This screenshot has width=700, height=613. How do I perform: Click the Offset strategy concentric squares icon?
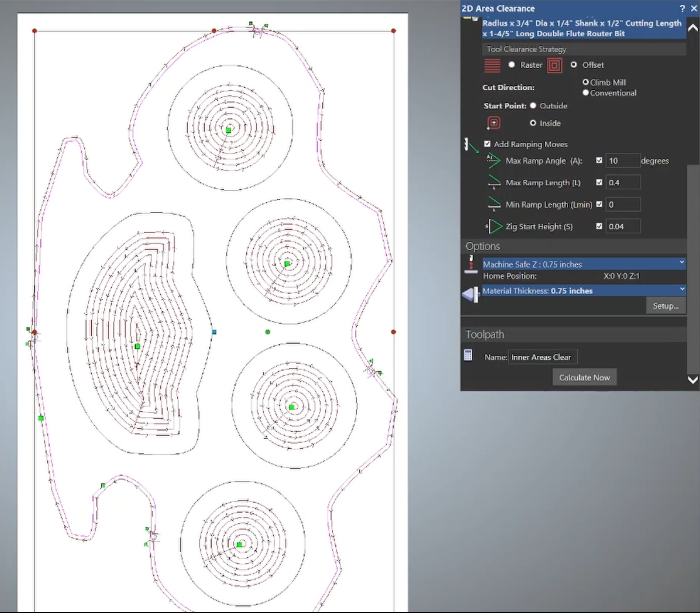554,65
